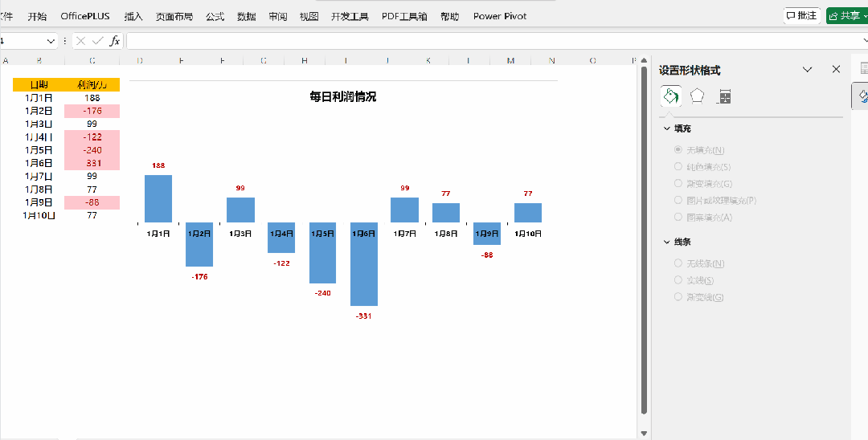
Task: Open the 插入 ribbon tab
Action: (133, 16)
